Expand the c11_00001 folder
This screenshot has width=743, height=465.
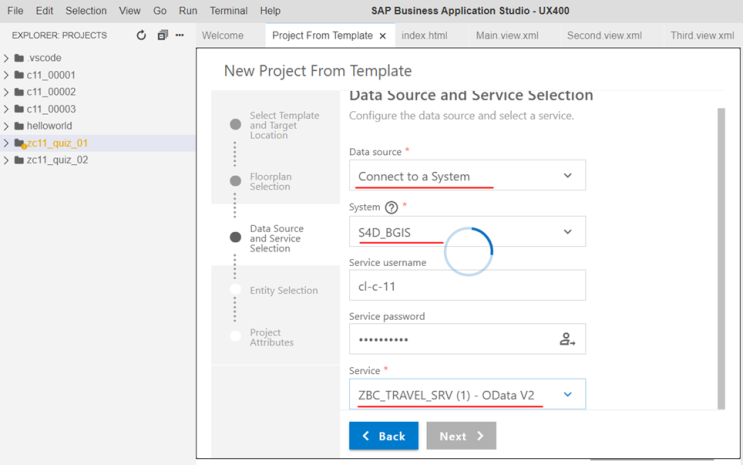click(x=6, y=75)
